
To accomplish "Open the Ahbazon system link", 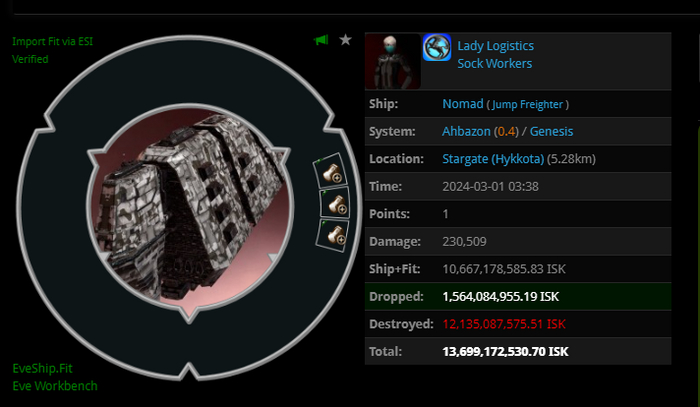I will pyautogui.click(x=466, y=131).
